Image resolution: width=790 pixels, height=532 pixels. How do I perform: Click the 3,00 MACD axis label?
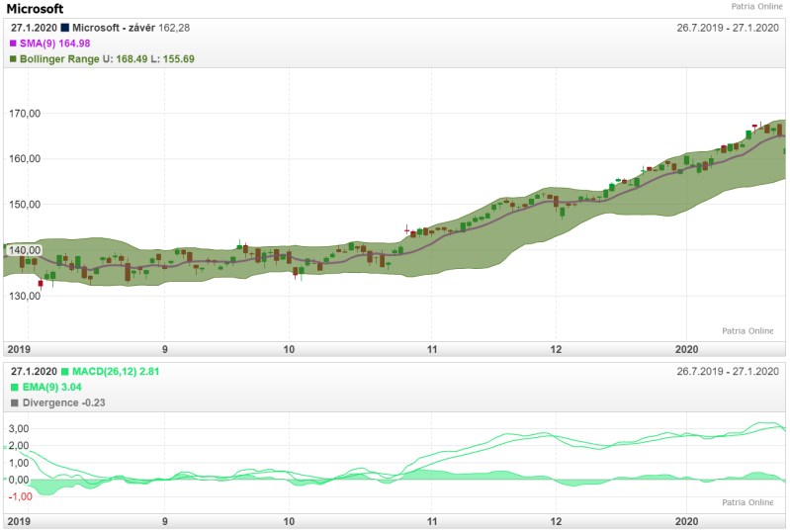pos(19,429)
